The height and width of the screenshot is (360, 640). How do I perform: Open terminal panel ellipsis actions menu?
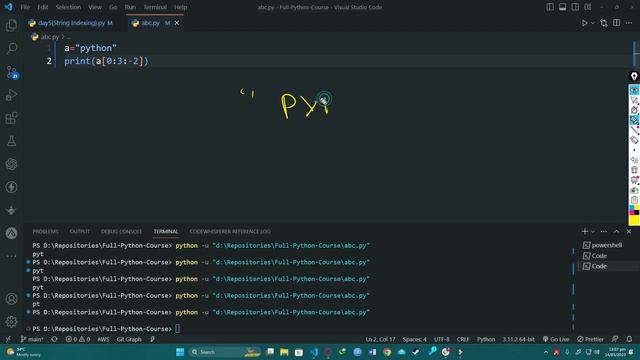click(604, 231)
